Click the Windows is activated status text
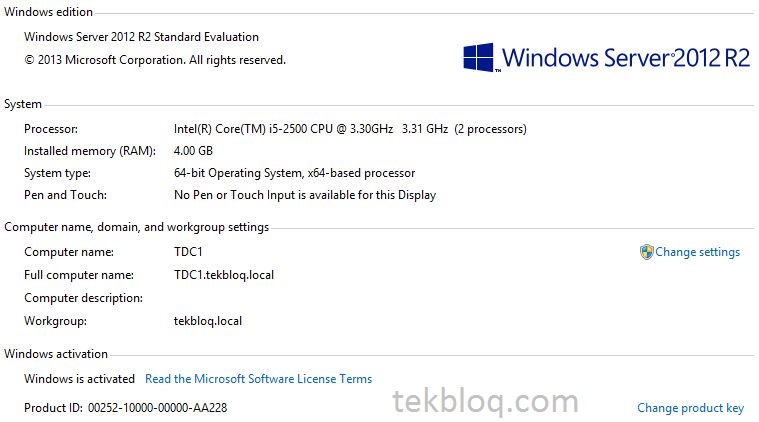 click(x=79, y=379)
